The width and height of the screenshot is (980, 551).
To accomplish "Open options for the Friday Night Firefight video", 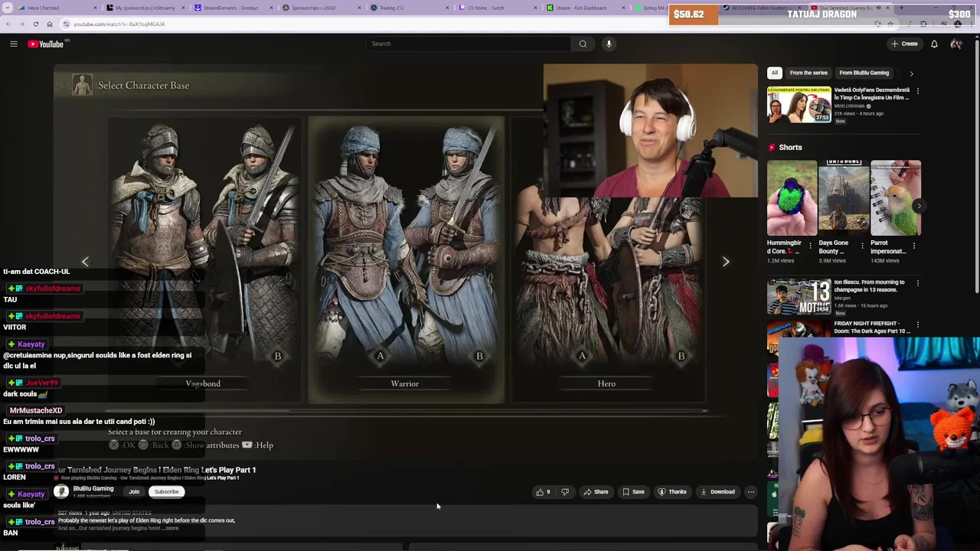I will [917, 324].
